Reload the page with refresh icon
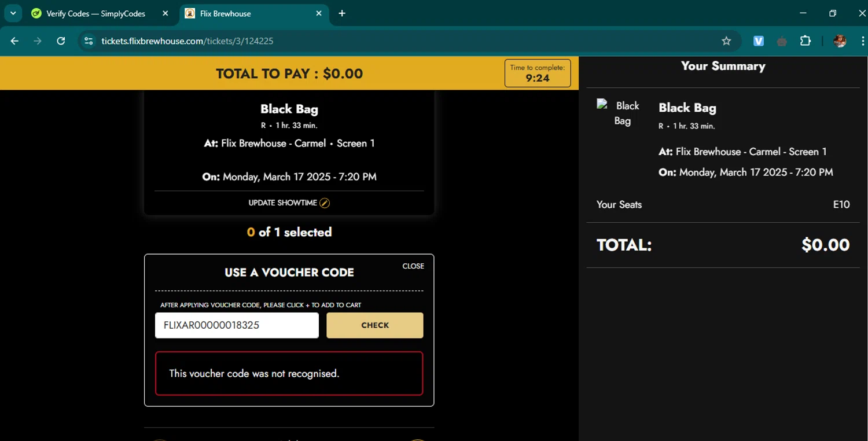 tap(61, 41)
